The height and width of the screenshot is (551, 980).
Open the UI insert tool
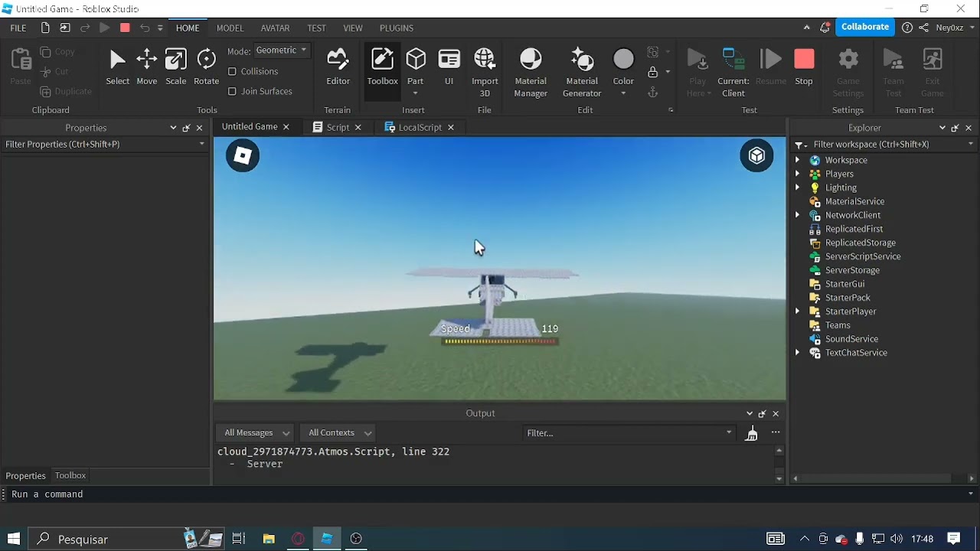point(449,67)
